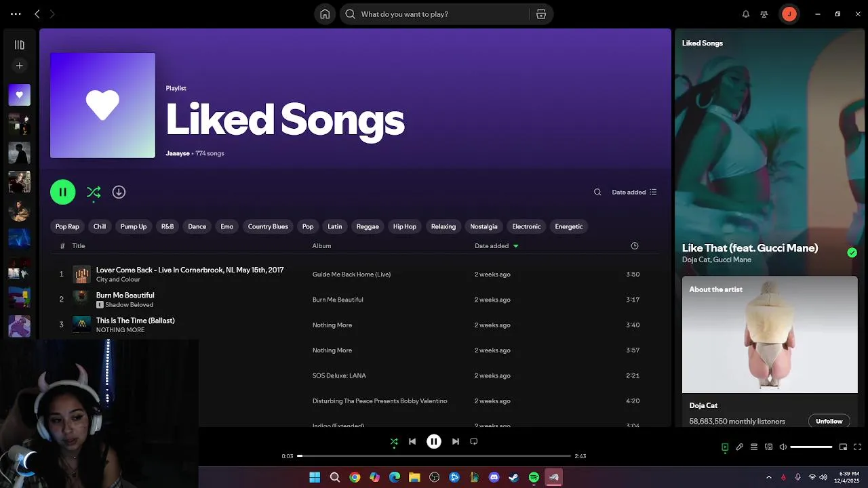Enter full screen mode
Image resolution: width=868 pixels, height=488 pixels.
858,447
